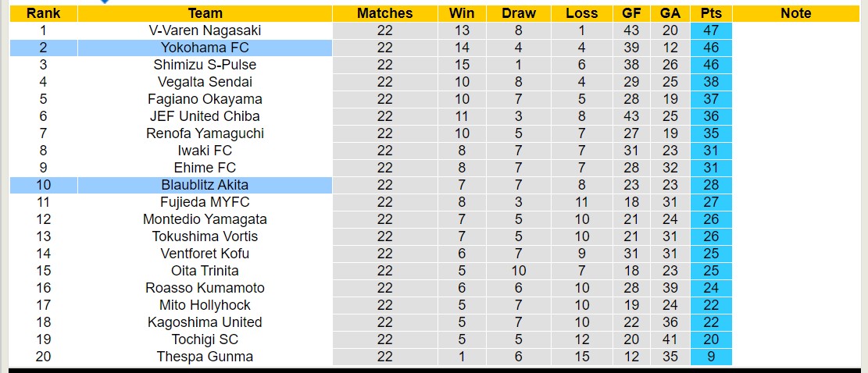Select the Thespa Gunma team name
The height and width of the screenshot is (373, 868).
coord(205,357)
